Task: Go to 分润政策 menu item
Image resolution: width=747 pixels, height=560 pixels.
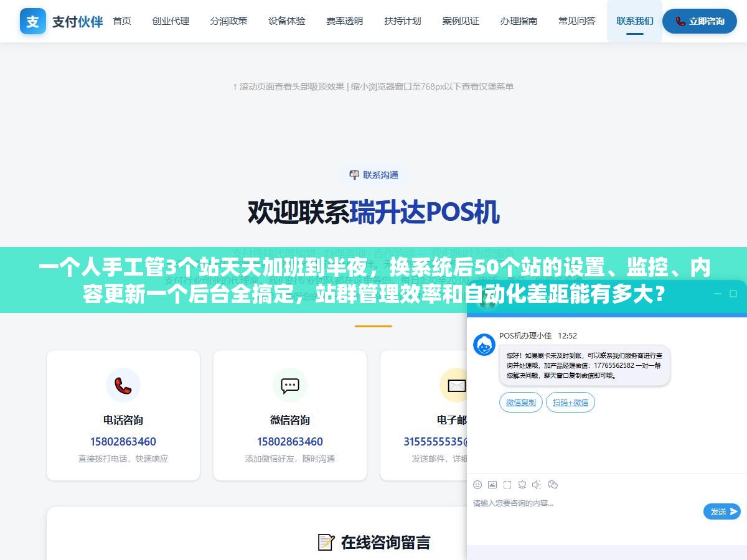Action: click(228, 21)
